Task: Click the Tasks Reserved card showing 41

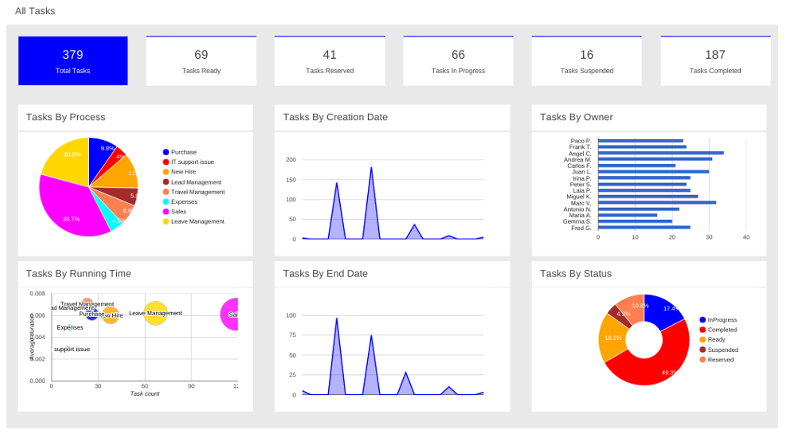Action: [x=329, y=60]
